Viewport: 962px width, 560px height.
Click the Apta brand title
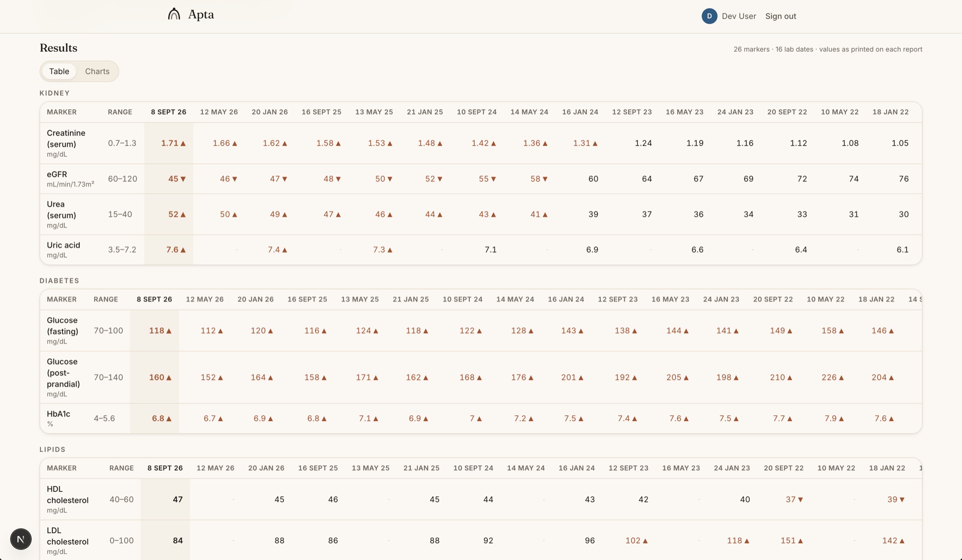[201, 14]
